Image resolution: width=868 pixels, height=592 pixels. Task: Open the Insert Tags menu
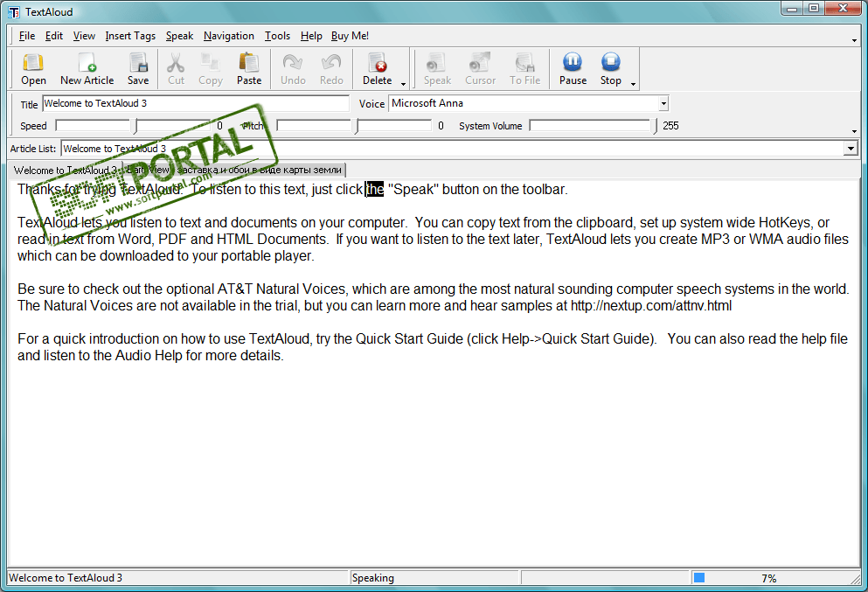tap(130, 36)
